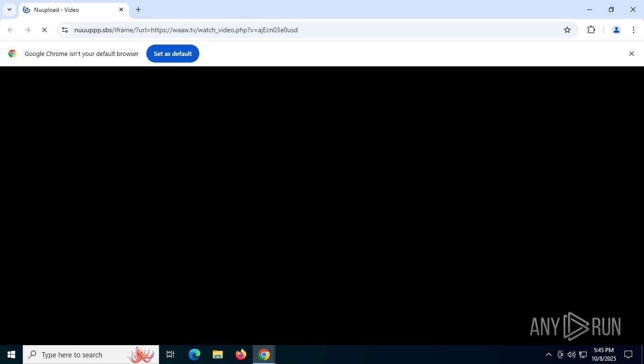This screenshot has height=364, width=644.
Task: Open the volume speaker tray icon
Action: tap(572, 355)
